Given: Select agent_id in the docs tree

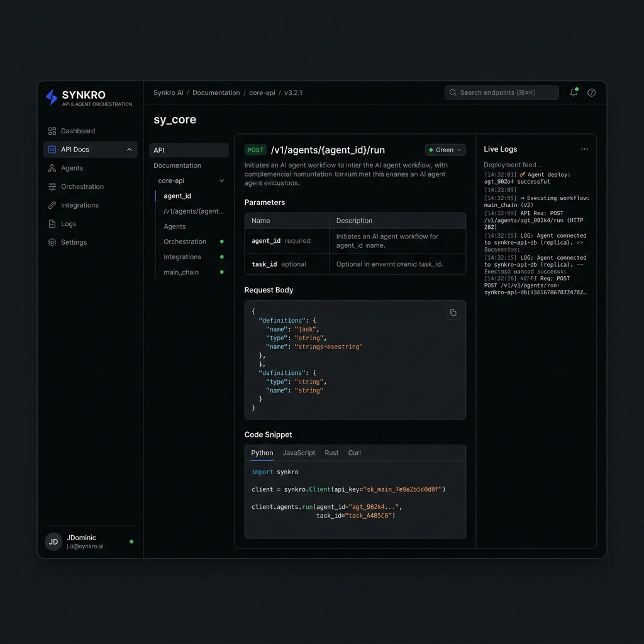Looking at the screenshot, I should coord(177,196).
